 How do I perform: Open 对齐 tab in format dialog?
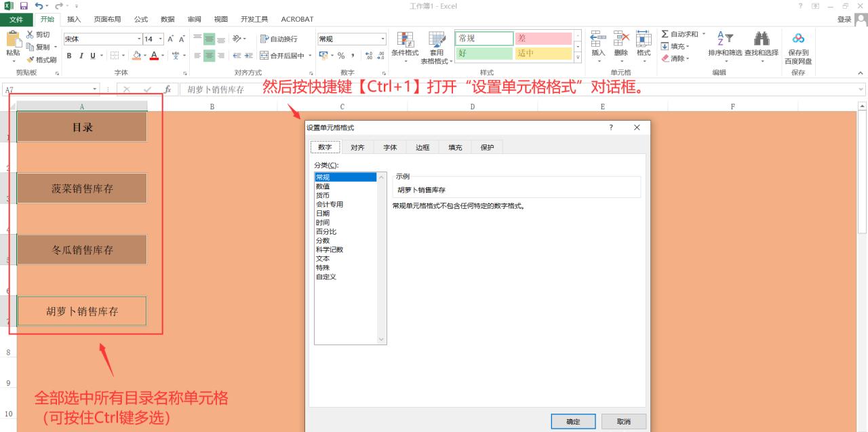[357, 147]
